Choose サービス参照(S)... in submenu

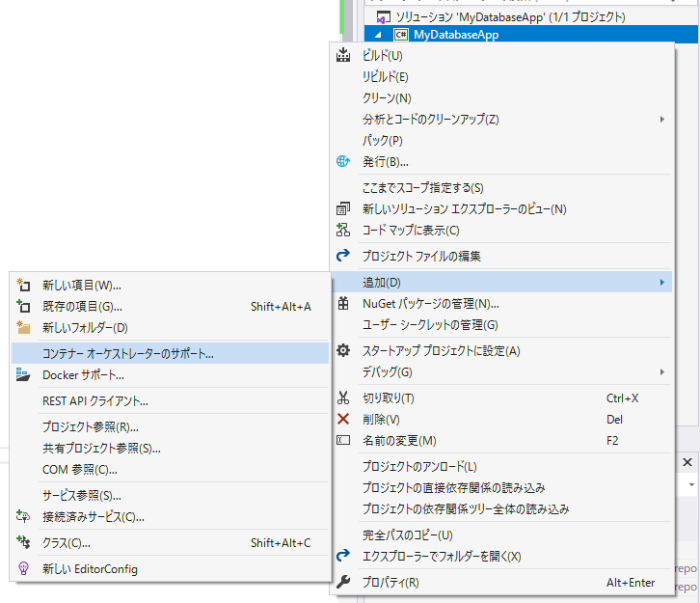tap(170, 495)
